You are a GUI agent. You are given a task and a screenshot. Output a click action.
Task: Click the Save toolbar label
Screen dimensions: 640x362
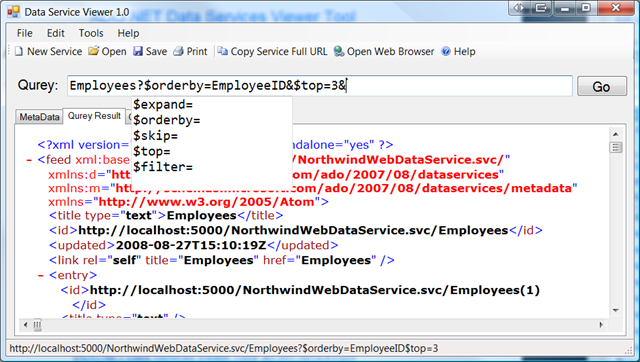pyautogui.click(x=156, y=51)
